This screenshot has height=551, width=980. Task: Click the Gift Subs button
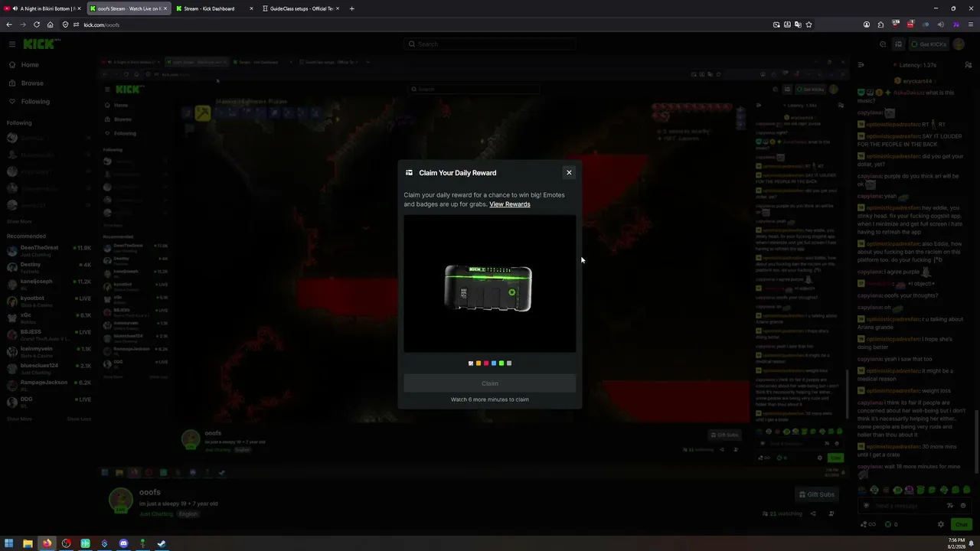(816, 494)
